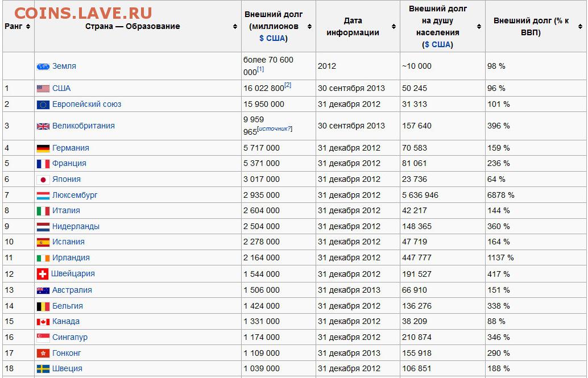Open the Германия country link

[x=71, y=148]
